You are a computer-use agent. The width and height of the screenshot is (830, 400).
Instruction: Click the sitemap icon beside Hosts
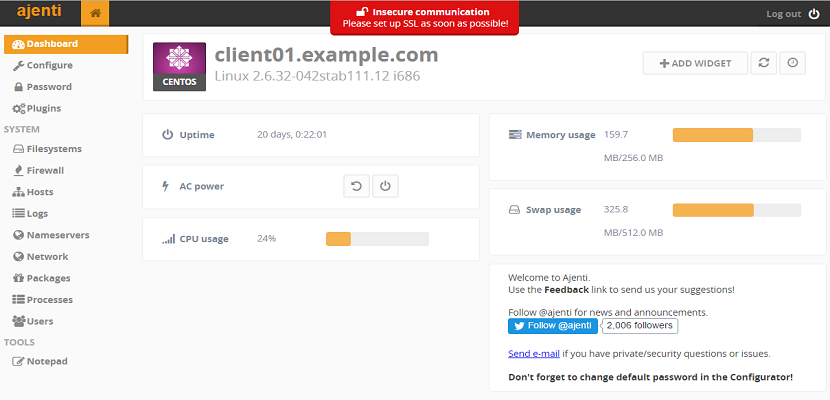click(19, 193)
